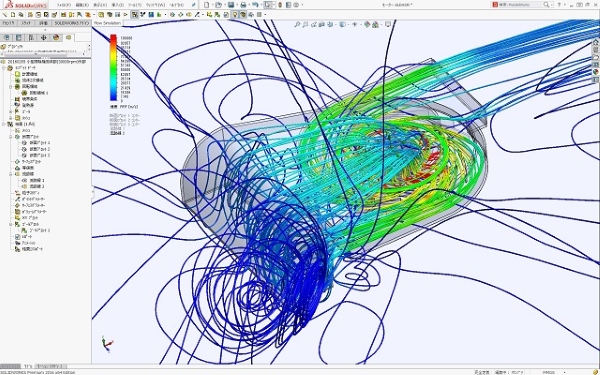Screen dimensions: 600x375
Task: Click the velocity color legend bar
Action: (x=113, y=68)
